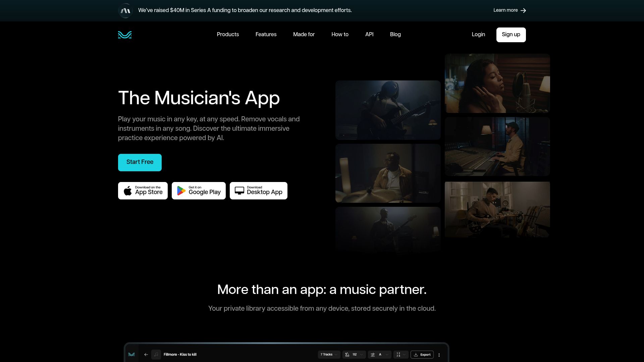Viewport: 644px width, 362px height.
Task: Click the download icon inside the Export button
Action: 416,354
